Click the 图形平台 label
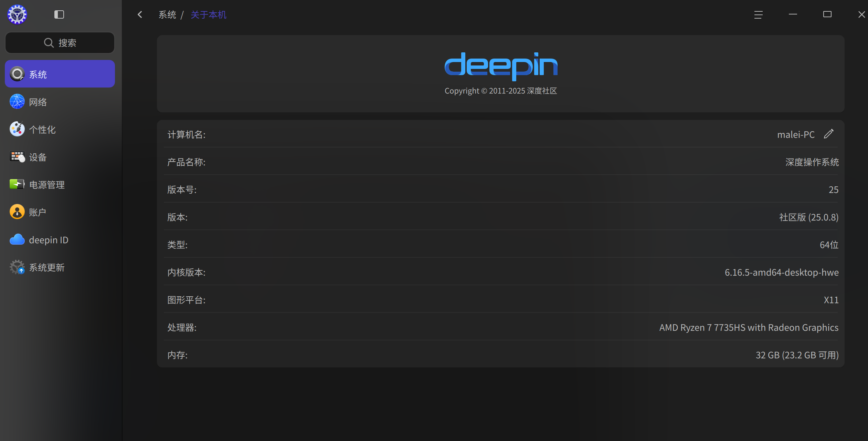 [x=187, y=300]
